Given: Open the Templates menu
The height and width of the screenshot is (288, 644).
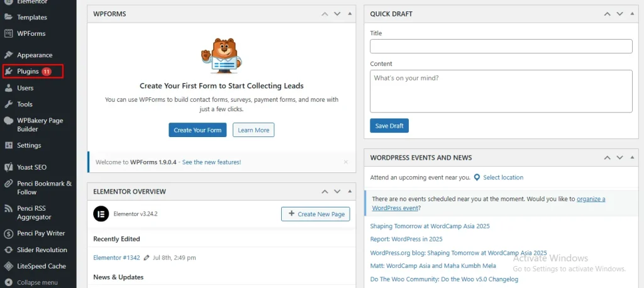Looking at the screenshot, I should coord(32,17).
